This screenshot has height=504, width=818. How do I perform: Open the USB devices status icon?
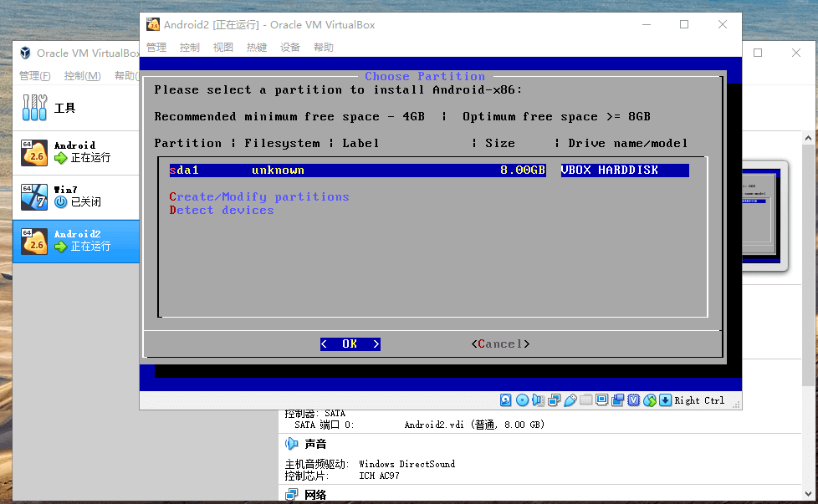[x=570, y=400]
